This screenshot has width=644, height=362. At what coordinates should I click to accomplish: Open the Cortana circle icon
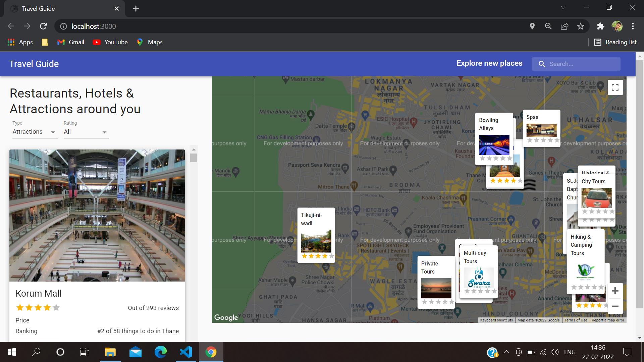[x=60, y=352]
